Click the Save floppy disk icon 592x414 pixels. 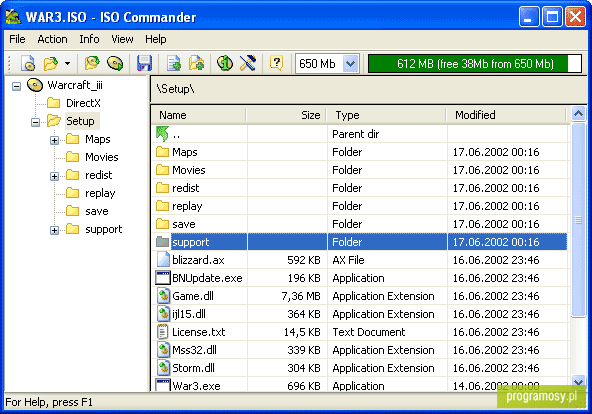[x=144, y=63]
